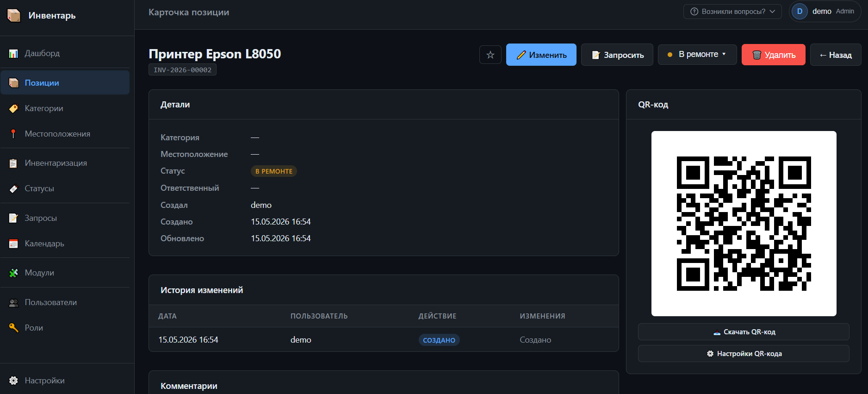Click the Карточка позиции page title
Image resolution: width=868 pixels, height=394 pixels.
coord(189,13)
